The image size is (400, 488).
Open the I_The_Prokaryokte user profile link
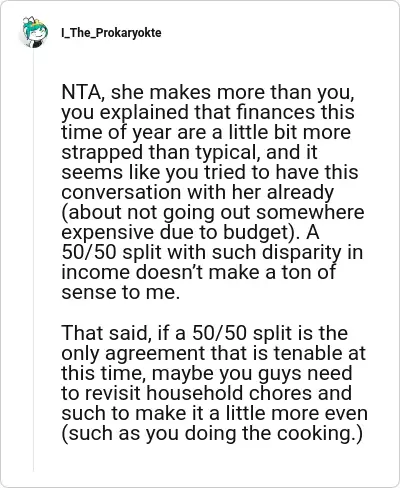coord(111,33)
